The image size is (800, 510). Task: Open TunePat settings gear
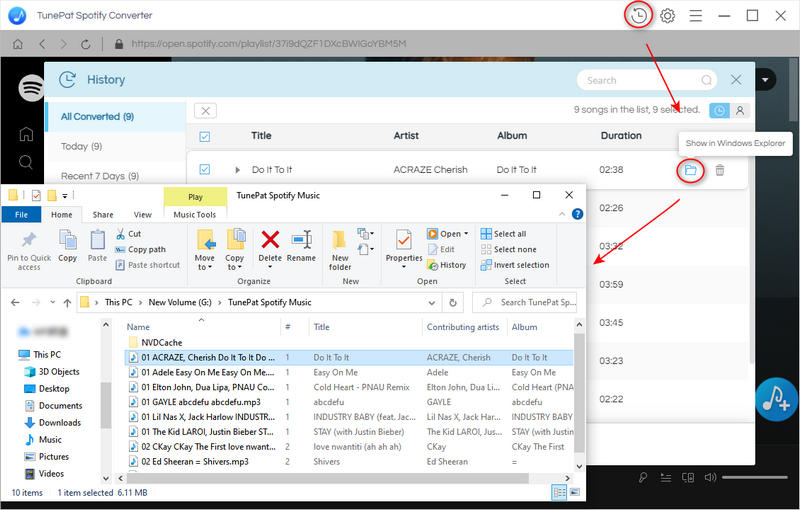667,16
